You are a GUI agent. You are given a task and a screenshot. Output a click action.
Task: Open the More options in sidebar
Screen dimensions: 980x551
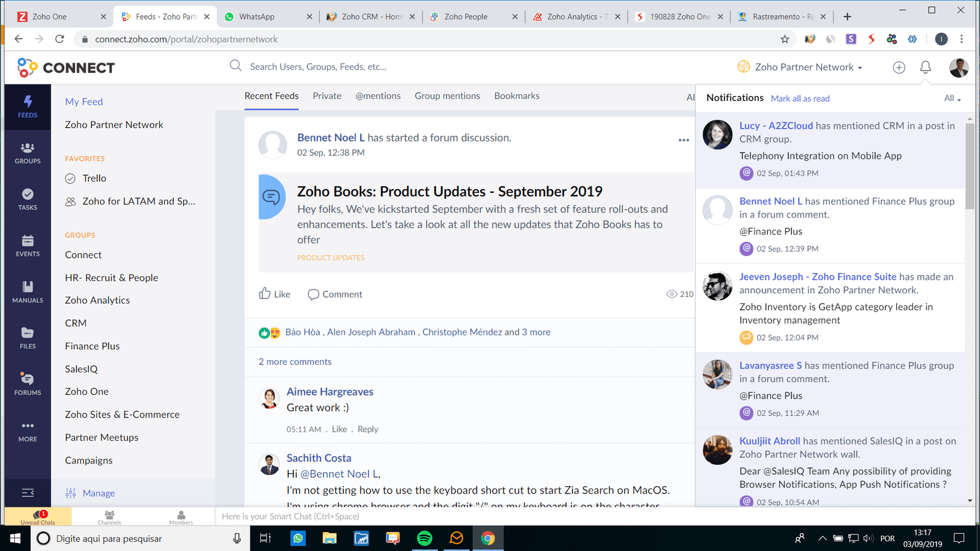click(28, 431)
